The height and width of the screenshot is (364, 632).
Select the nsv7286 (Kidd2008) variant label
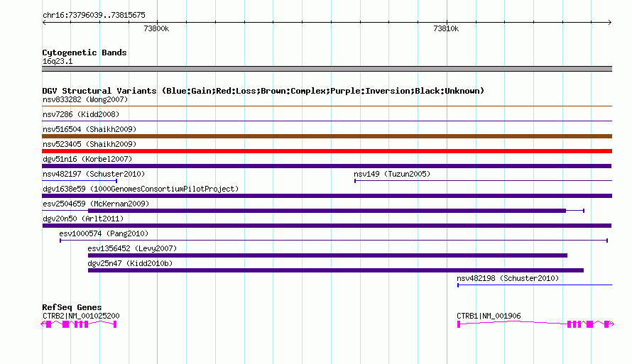pos(81,114)
